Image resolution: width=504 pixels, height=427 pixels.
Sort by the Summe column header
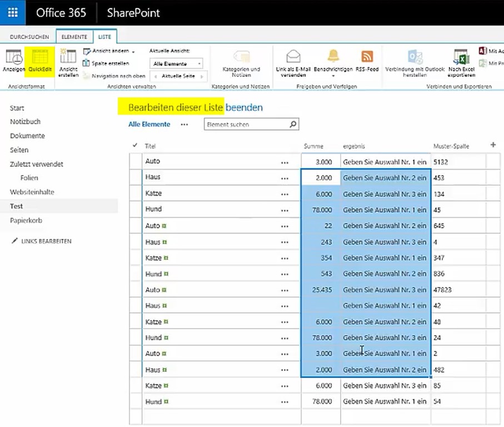313,146
